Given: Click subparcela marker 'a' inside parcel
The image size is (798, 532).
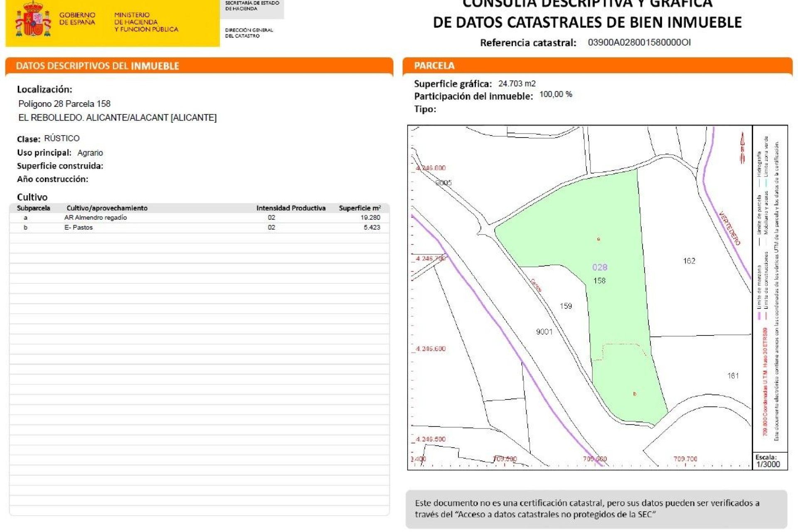Looking at the screenshot, I should point(598,239).
